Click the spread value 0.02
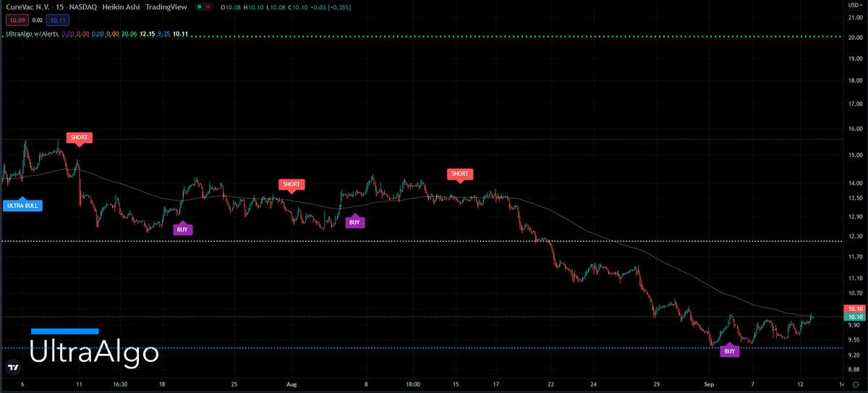 click(38, 20)
